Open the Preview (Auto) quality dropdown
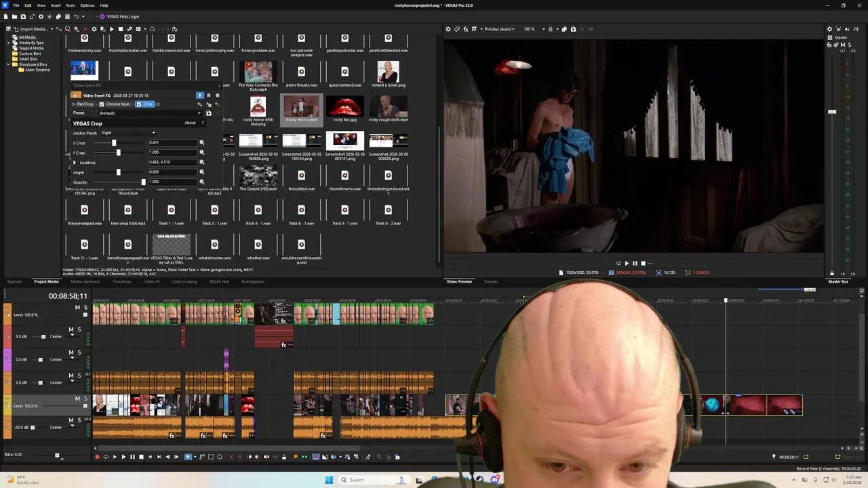Screen dimensions: 868x488 500,29
